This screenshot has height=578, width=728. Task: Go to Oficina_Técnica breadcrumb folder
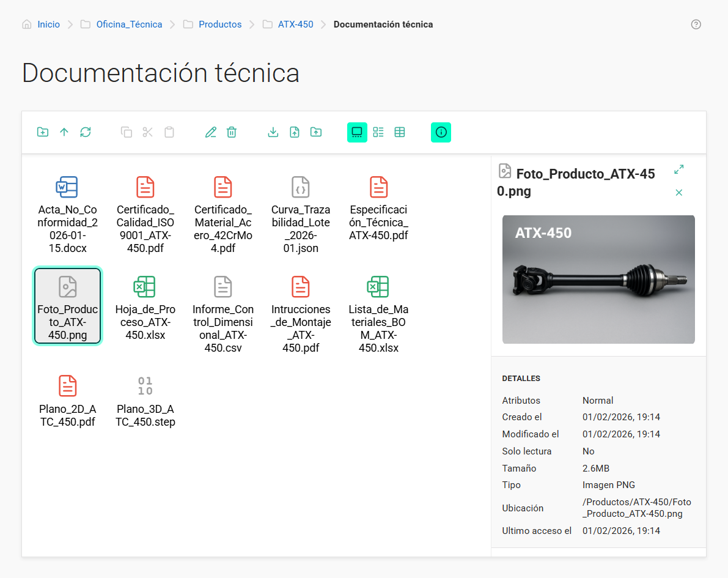(129, 24)
